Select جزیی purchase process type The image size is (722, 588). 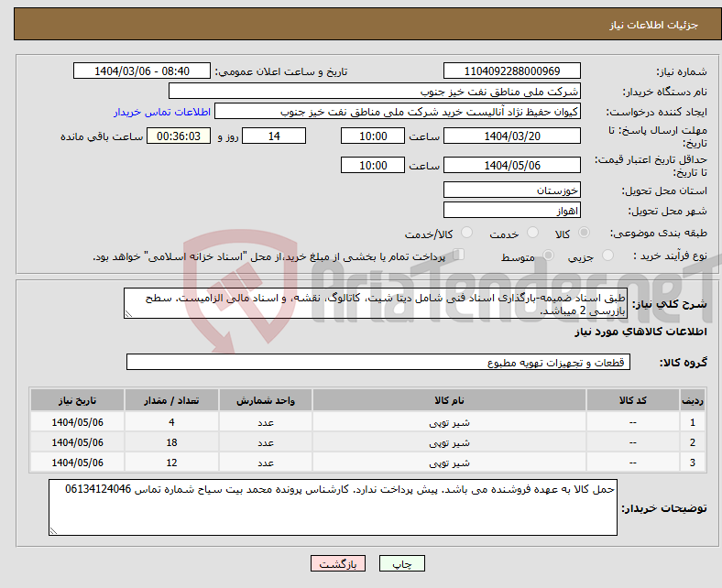click(x=608, y=257)
